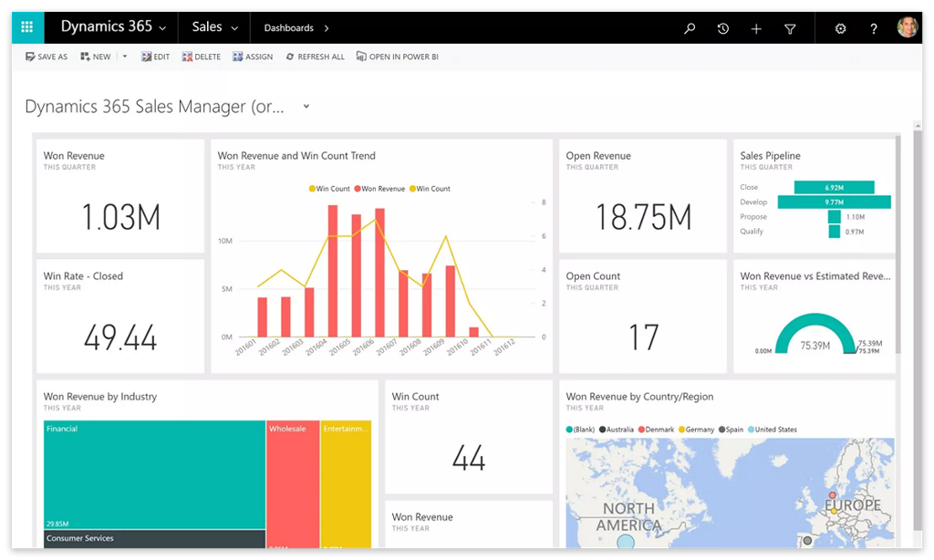The image size is (934, 560).
Task: Click Won Revenue by Country/Region title
Action: [639, 397]
